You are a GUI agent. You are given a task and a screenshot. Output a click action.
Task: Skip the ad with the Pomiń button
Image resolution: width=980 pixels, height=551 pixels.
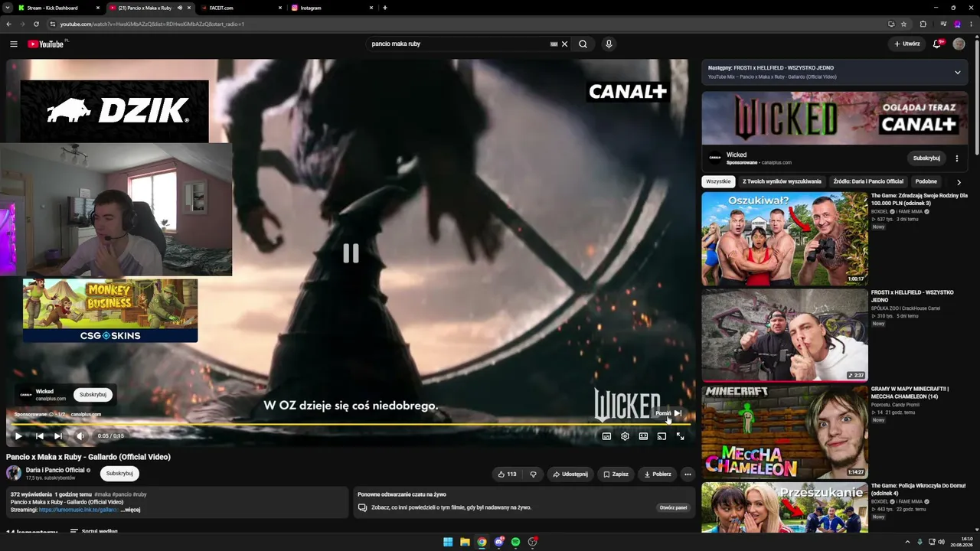pos(668,413)
